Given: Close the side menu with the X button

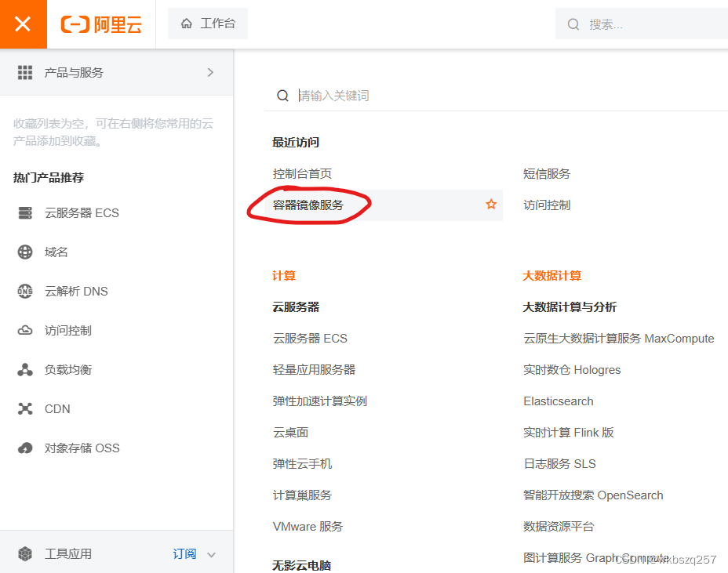Looking at the screenshot, I should tap(23, 24).
